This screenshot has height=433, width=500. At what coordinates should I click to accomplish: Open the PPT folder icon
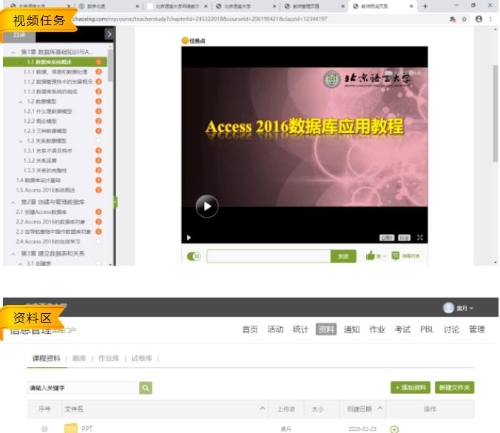tap(71, 428)
